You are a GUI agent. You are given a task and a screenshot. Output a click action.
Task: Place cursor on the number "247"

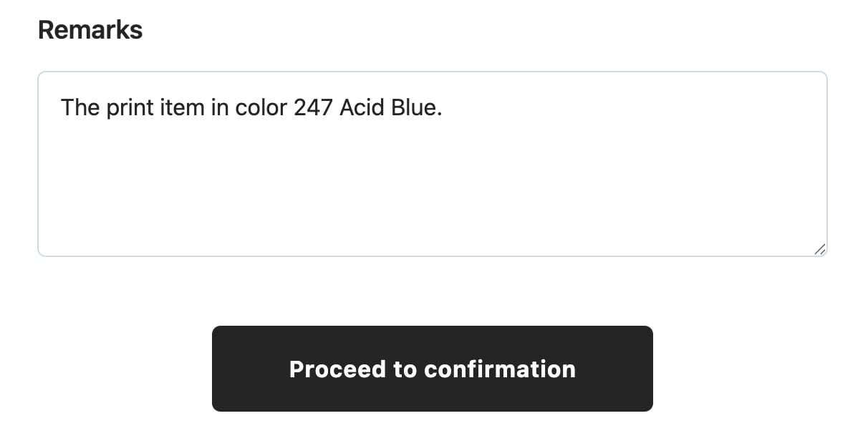(x=313, y=108)
